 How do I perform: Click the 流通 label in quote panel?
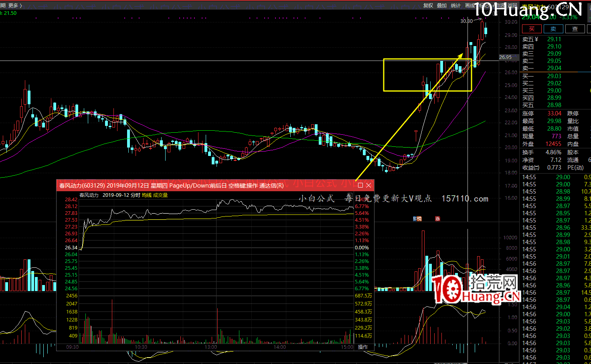pyautogui.click(x=573, y=160)
